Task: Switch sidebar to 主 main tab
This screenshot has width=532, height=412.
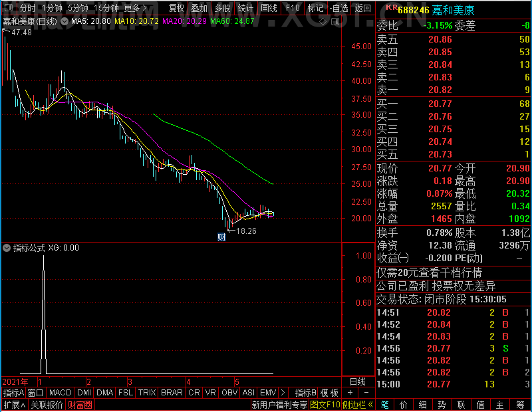Action: point(500,405)
